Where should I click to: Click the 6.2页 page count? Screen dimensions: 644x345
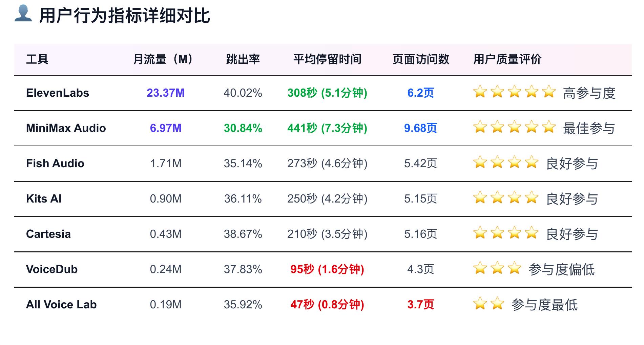click(421, 93)
